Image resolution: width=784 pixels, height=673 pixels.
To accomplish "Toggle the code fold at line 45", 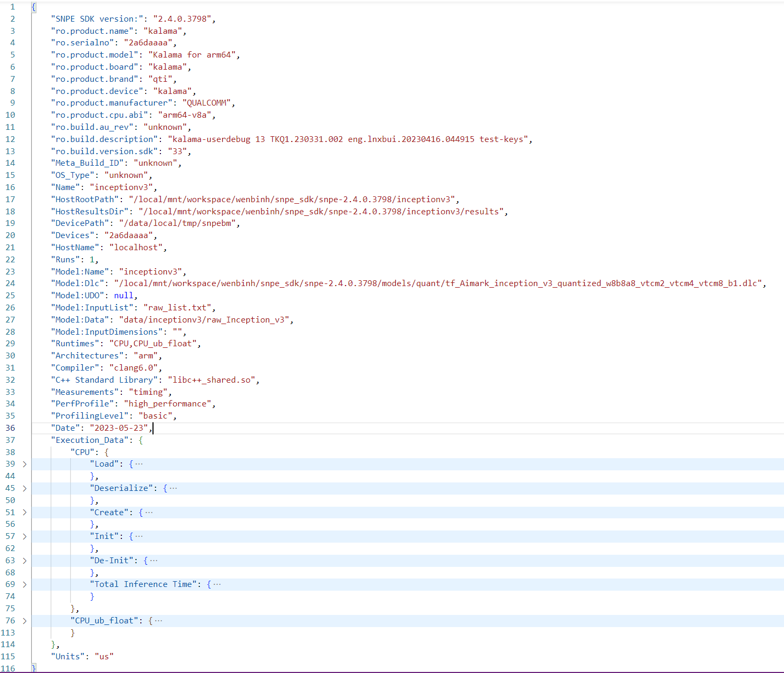I will (x=24, y=488).
